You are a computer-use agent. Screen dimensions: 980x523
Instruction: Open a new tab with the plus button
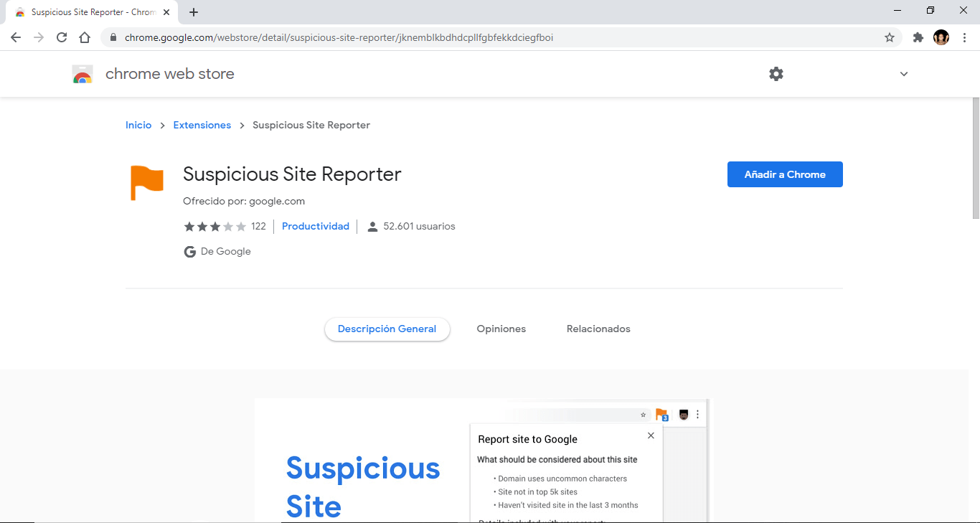click(x=194, y=12)
